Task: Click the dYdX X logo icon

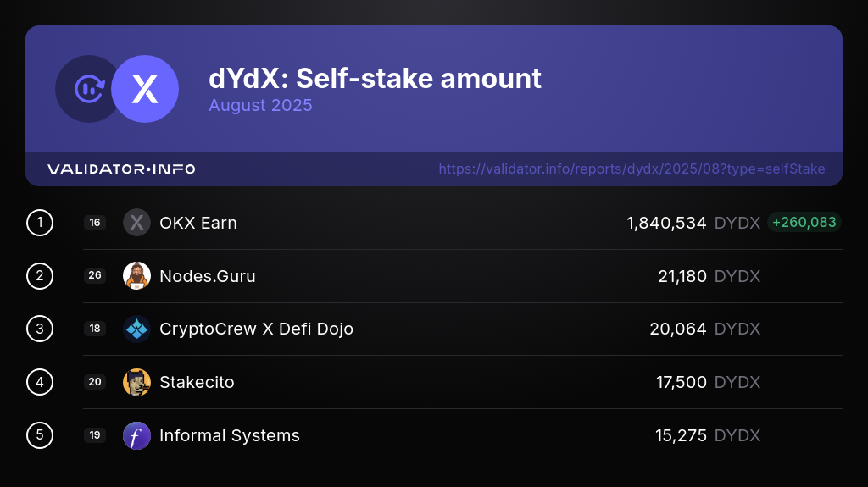Action: pyautogui.click(x=145, y=89)
